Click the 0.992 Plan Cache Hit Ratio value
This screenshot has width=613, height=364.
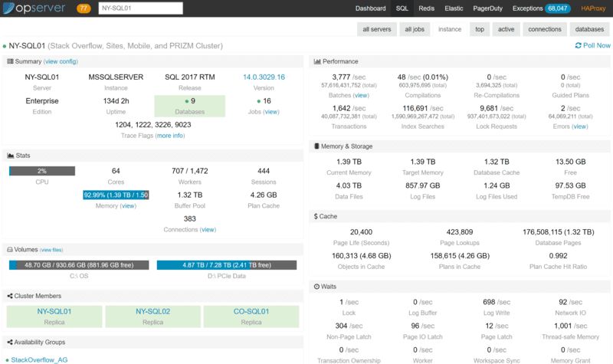(558, 256)
